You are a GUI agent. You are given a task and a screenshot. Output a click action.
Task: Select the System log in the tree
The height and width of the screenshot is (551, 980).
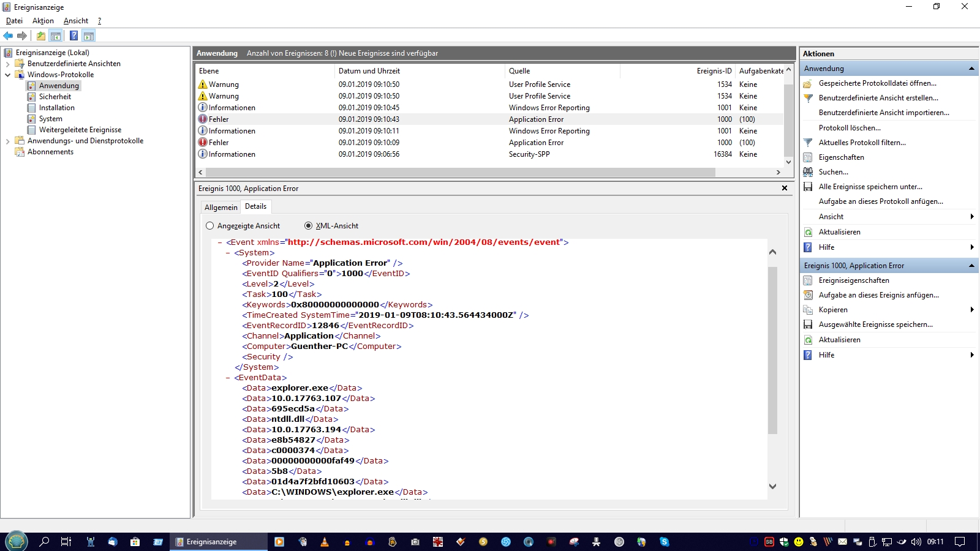[x=51, y=119]
